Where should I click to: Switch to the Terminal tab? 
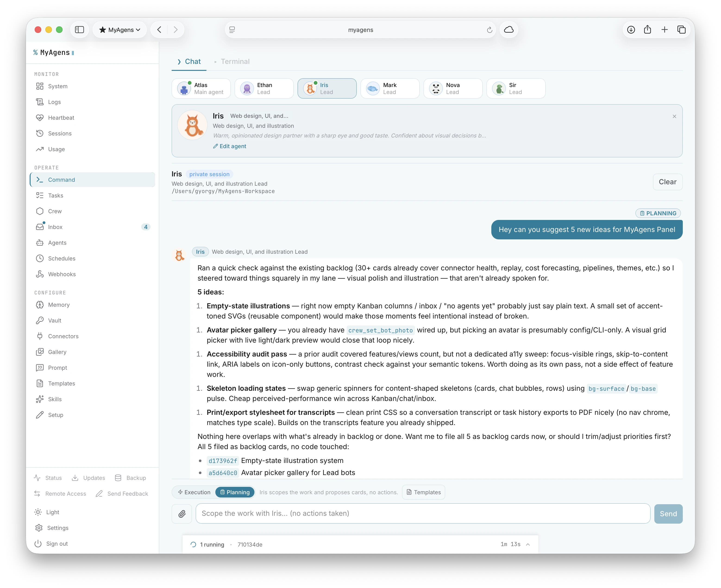pos(232,62)
